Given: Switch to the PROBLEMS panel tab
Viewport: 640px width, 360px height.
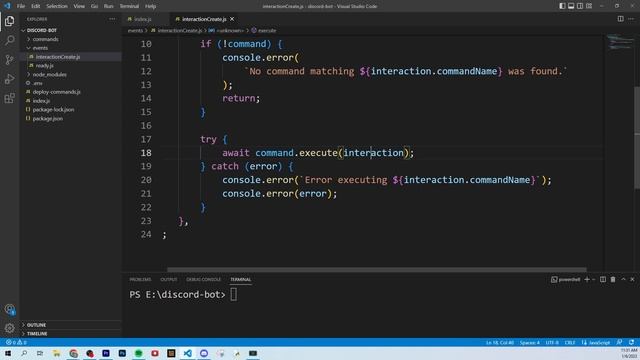Looking at the screenshot, I should (140, 280).
